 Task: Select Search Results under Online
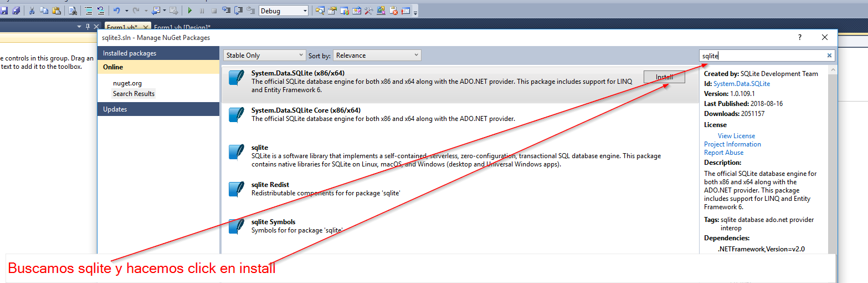point(134,94)
